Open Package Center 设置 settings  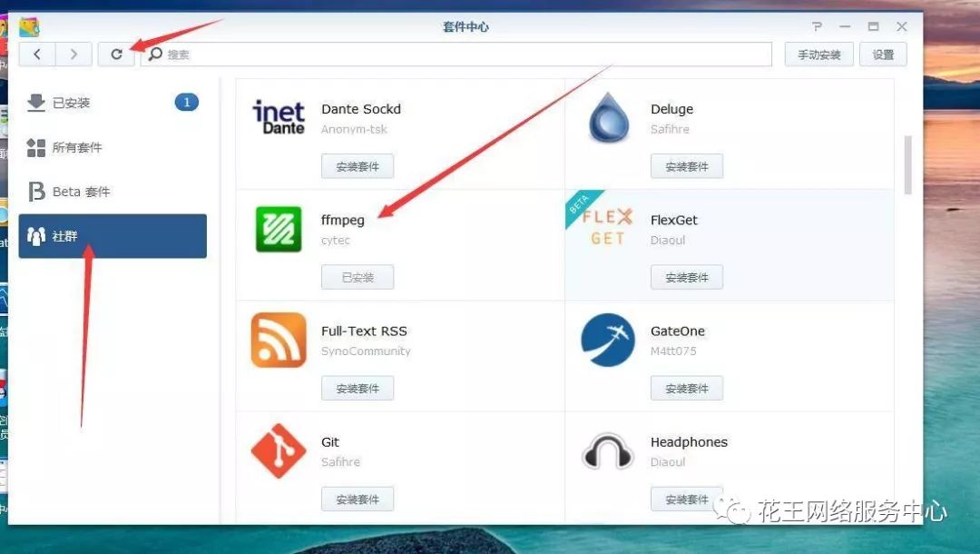[x=883, y=54]
